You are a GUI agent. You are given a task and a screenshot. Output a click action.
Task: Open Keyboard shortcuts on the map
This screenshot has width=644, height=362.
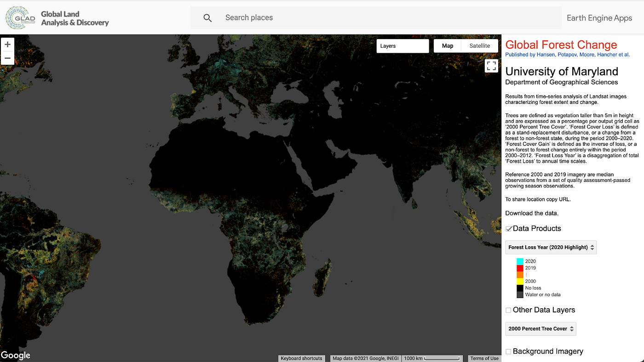click(x=302, y=358)
